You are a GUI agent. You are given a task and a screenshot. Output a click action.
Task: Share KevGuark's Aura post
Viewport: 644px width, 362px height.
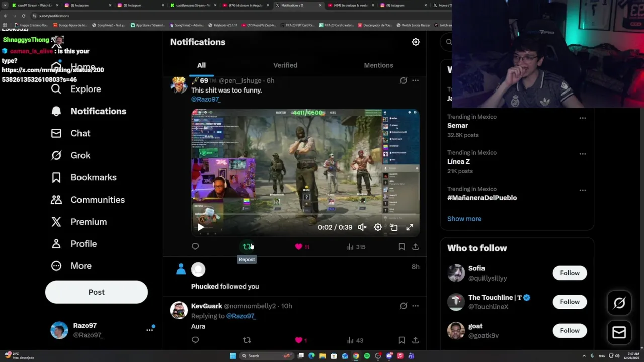415,340
